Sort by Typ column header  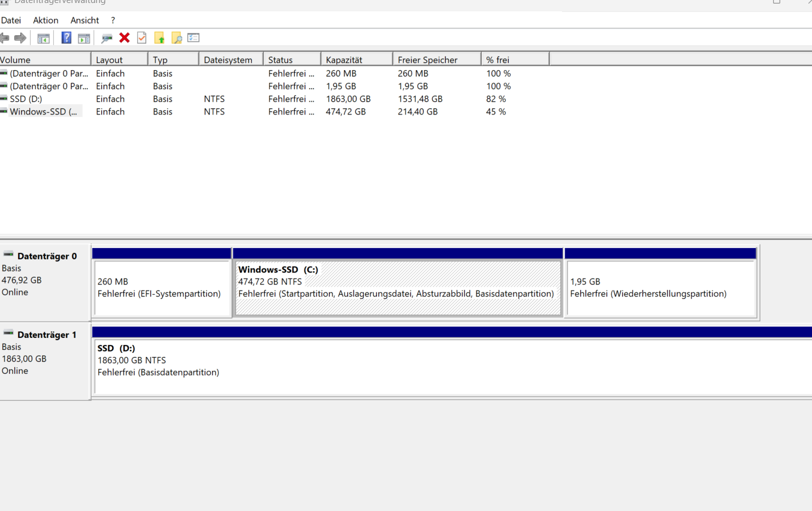coord(173,59)
